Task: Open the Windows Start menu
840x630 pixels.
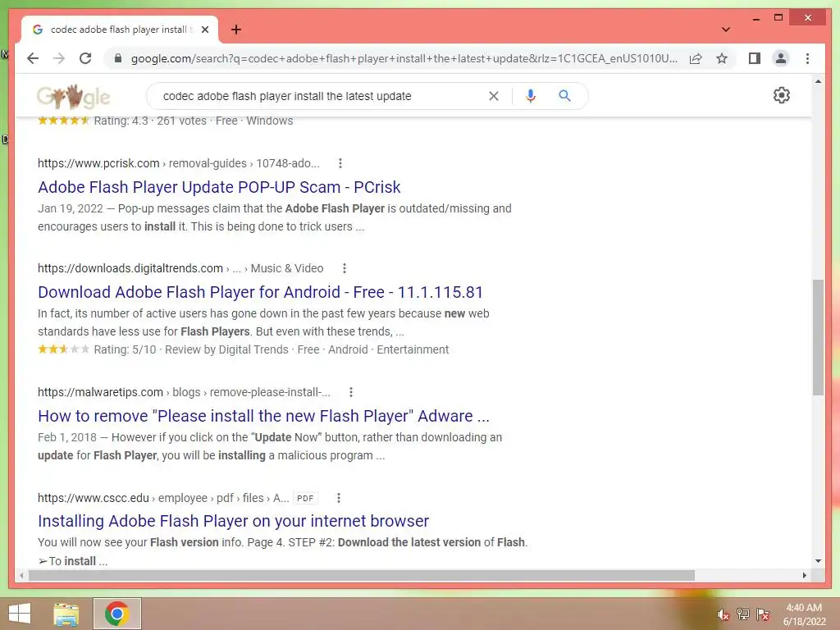Action: click(20, 614)
